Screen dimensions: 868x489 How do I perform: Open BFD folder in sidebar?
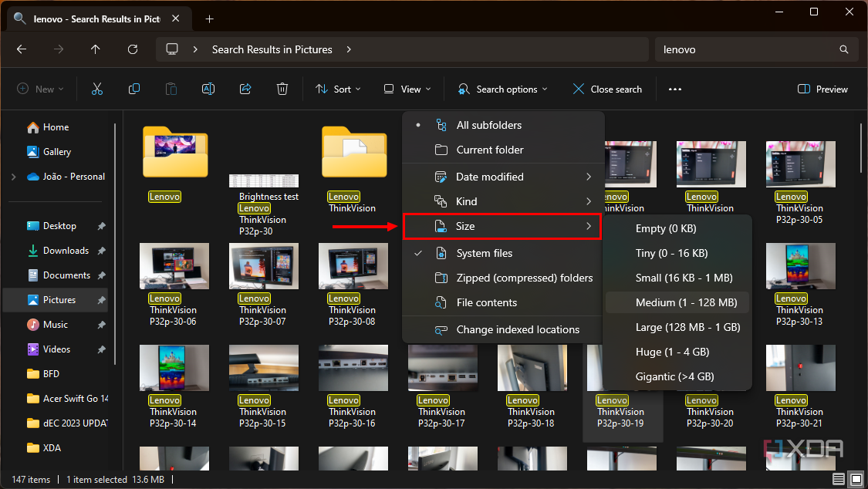coord(43,374)
